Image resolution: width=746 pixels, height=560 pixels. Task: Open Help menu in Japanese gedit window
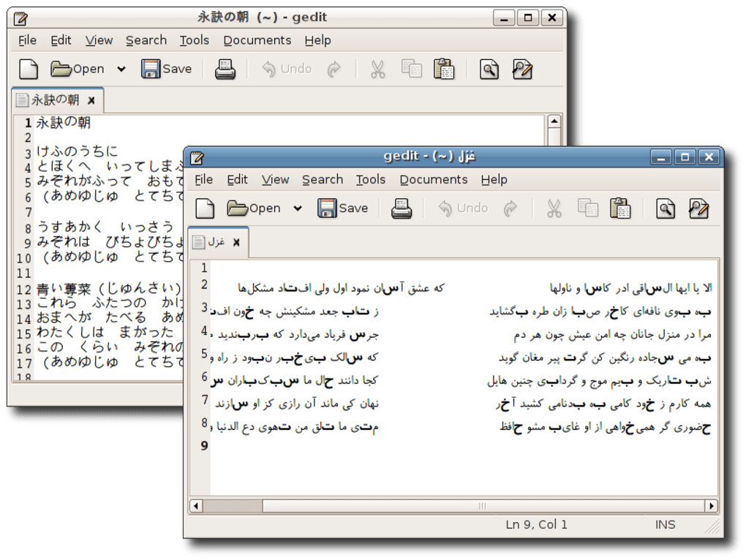(318, 40)
